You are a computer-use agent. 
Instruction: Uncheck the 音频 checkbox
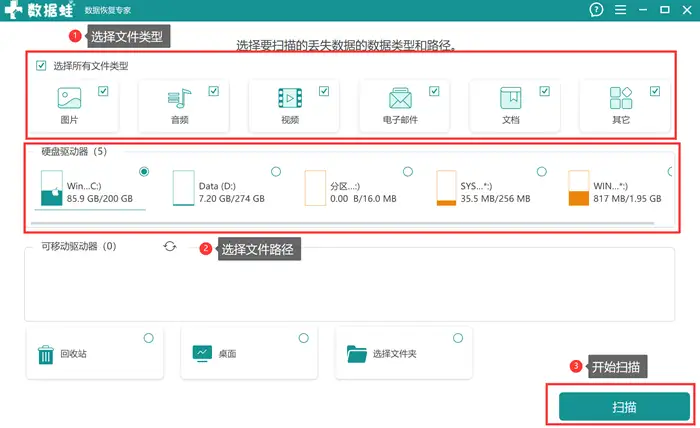tap(213, 91)
